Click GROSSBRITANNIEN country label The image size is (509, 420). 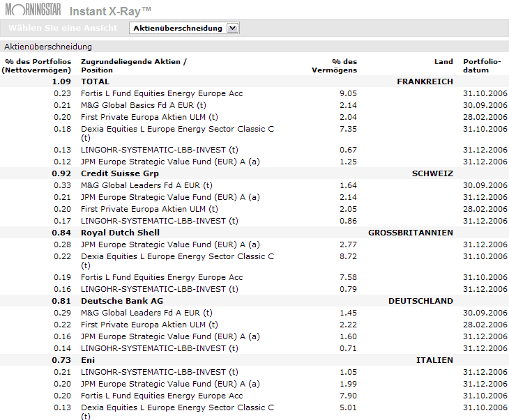411,233
